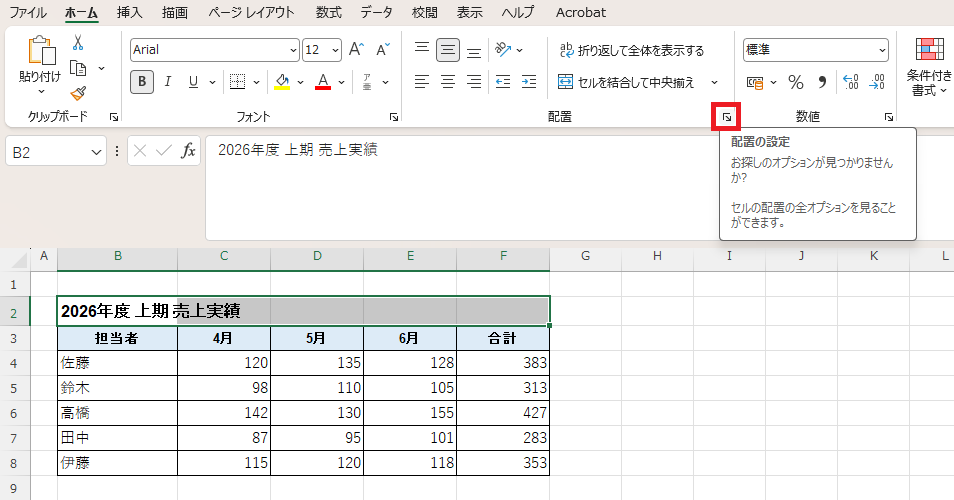Select column G header

(585, 256)
